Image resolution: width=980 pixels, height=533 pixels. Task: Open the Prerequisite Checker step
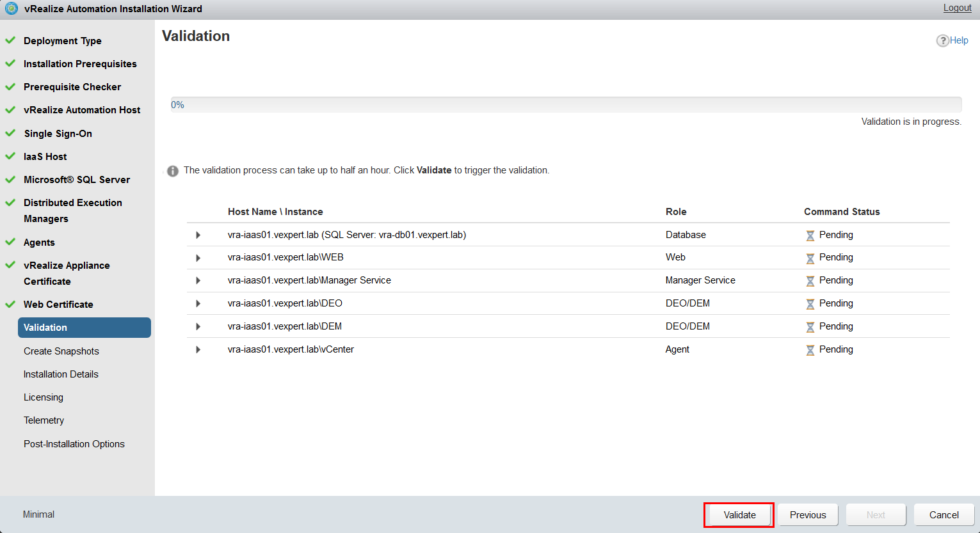(72, 87)
